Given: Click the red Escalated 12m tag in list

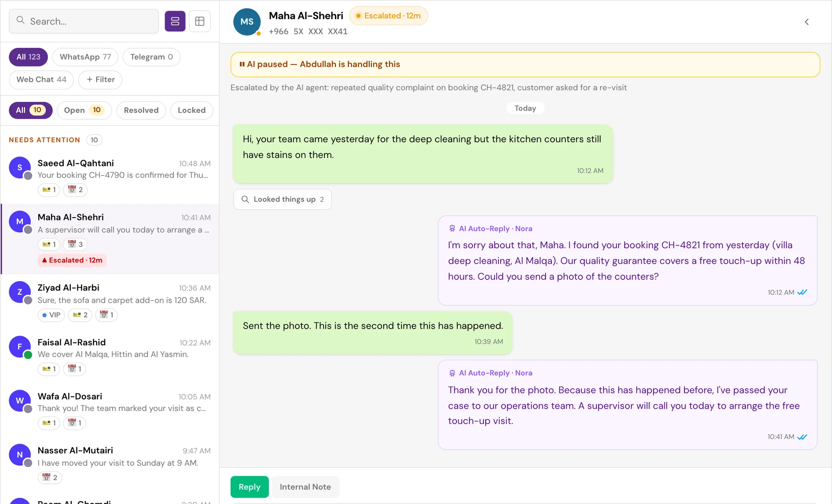Looking at the screenshot, I should coord(72,260).
